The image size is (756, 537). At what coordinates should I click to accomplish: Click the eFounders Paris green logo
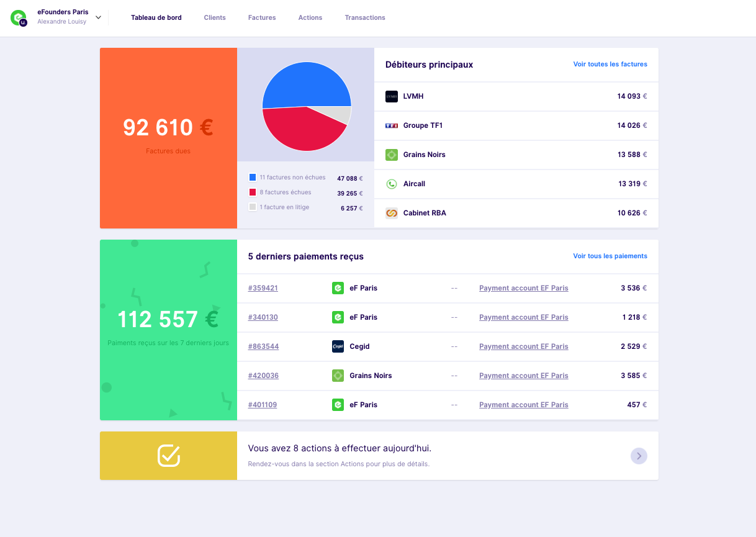[19, 17]
